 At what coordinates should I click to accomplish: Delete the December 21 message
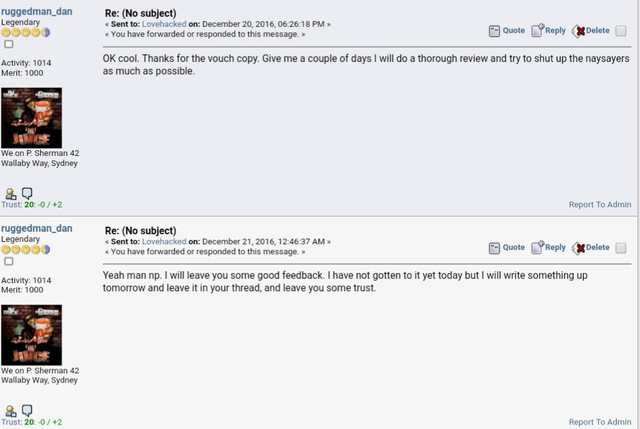click(x=591, y=247)
